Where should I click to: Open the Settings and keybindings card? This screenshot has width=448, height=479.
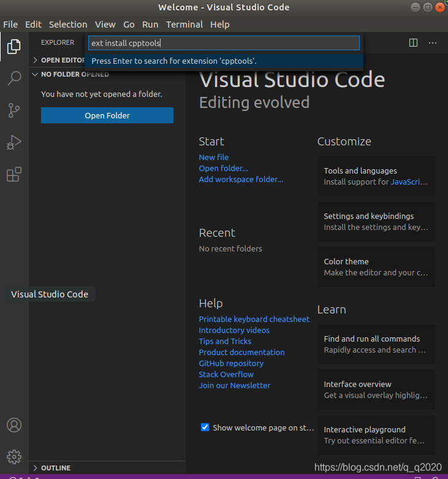[376, 221]
